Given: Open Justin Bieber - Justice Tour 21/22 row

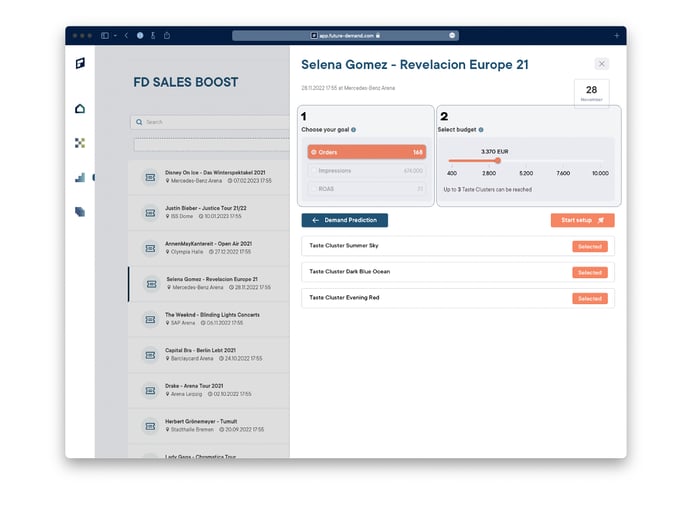Looking at the screenshot, I should tap(209, 213).
